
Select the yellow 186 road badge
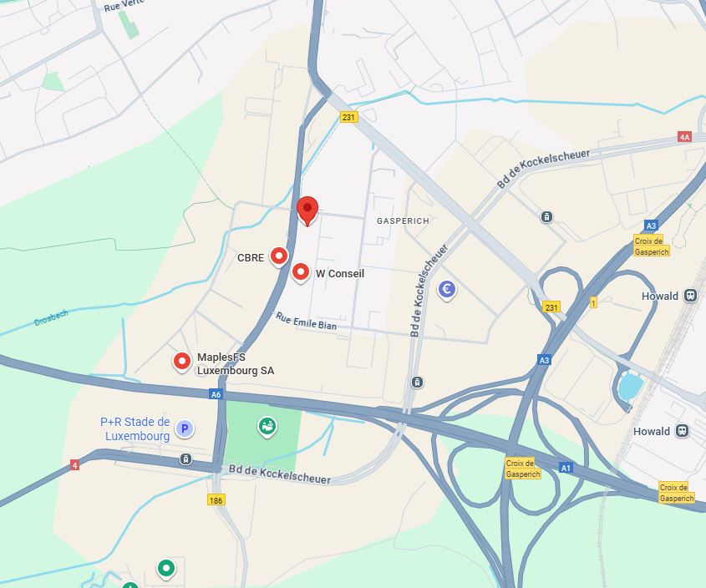pos(216,500)
